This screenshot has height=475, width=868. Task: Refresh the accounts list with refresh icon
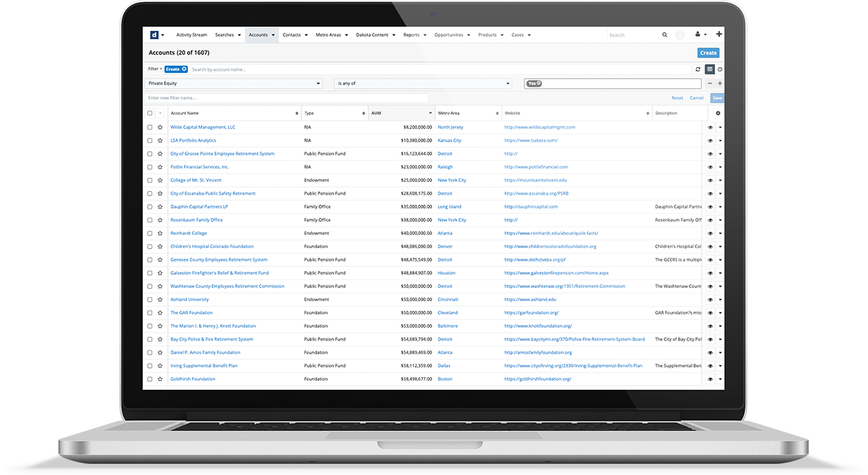pyautogui.click(x=698, y=69)
